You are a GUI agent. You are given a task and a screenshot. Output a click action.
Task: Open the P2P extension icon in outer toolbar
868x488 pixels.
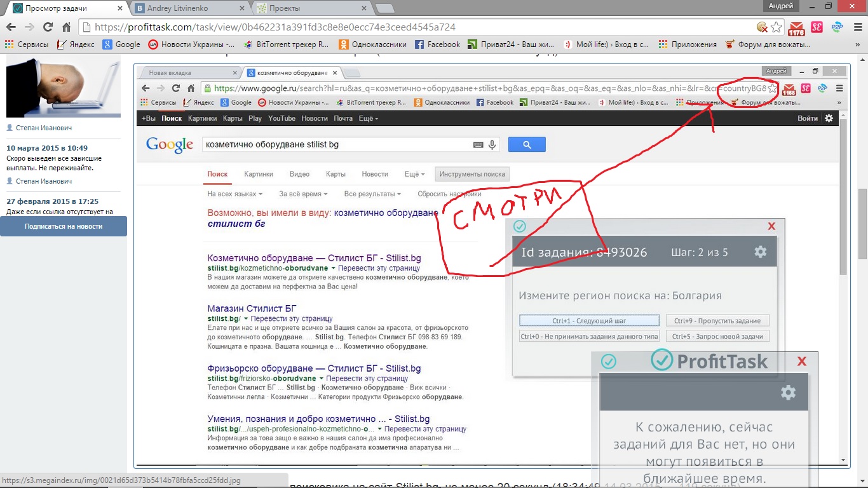tap(837, 27)
